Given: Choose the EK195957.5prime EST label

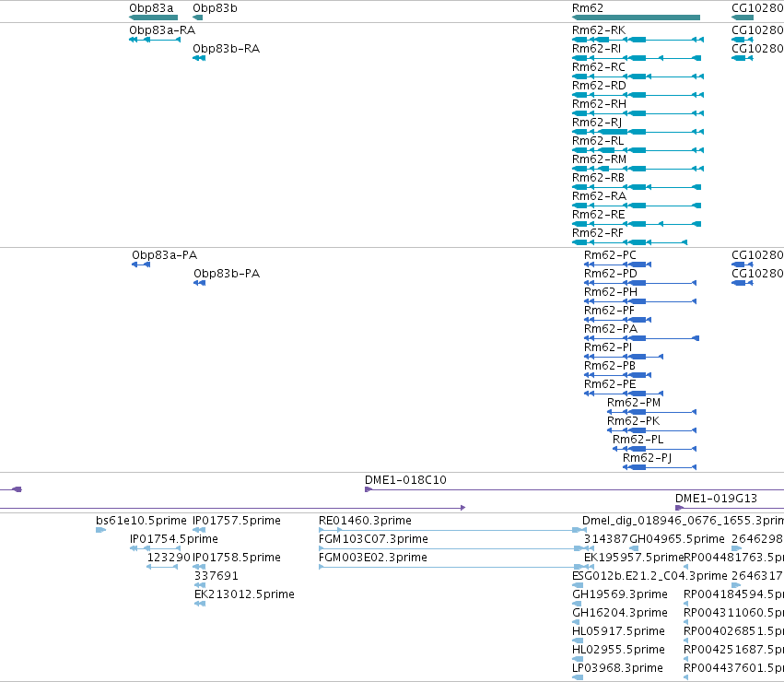Looking at the screenshot, I should click(634, 558).
